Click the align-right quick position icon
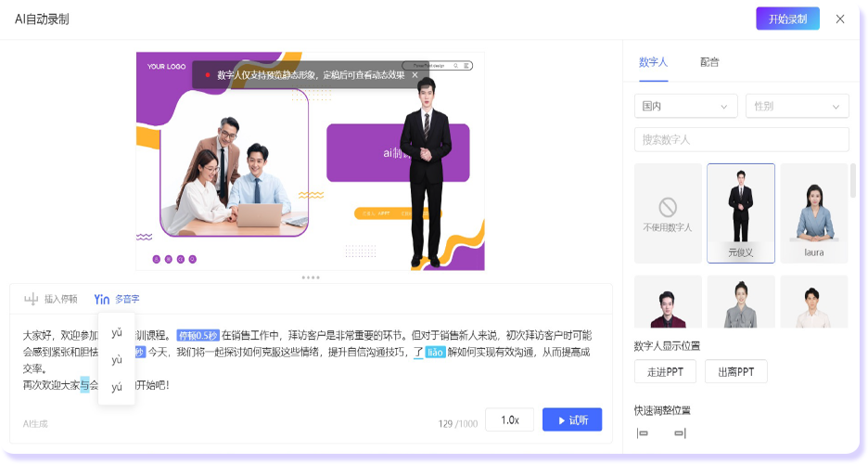868x464 pixels. (680, 433)
